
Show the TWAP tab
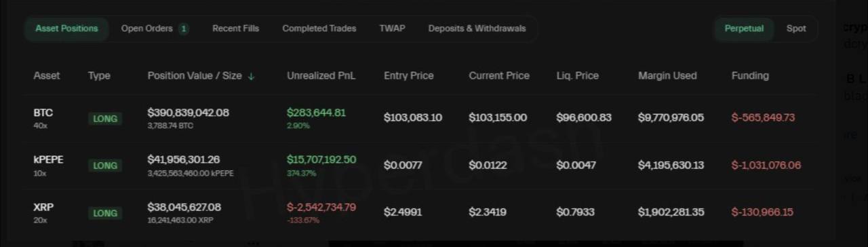point(392,28)
